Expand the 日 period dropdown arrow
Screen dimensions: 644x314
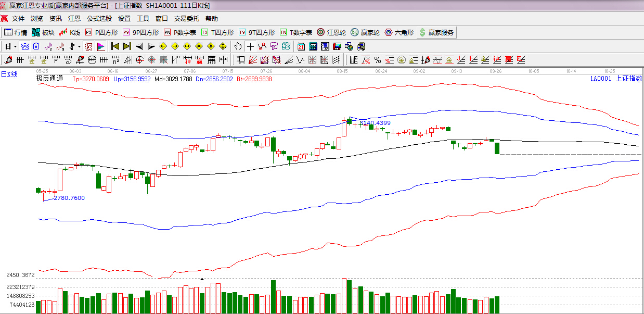pyautogui.click(x=15, y=46)
